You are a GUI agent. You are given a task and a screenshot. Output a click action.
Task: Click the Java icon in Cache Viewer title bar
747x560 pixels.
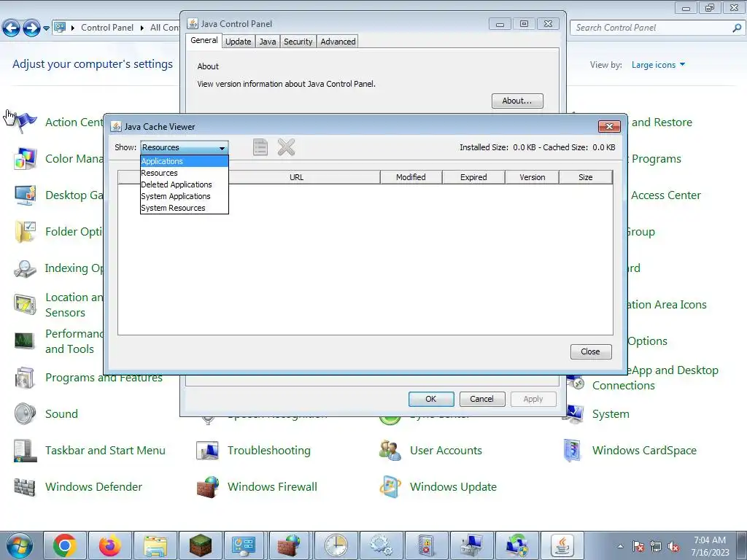point(116,126)
